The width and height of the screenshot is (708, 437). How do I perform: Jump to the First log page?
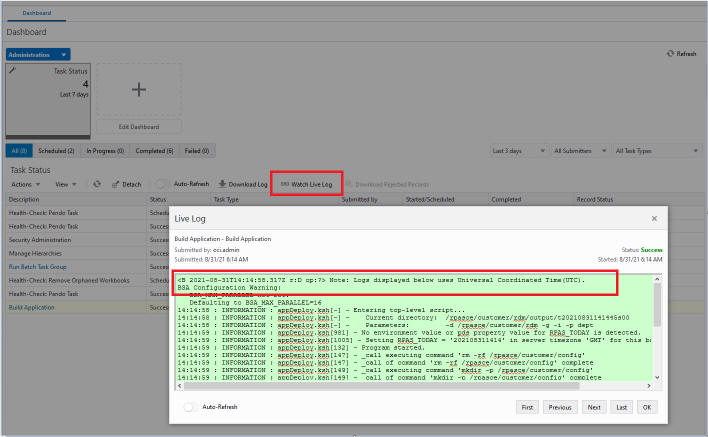click(527, 407)
